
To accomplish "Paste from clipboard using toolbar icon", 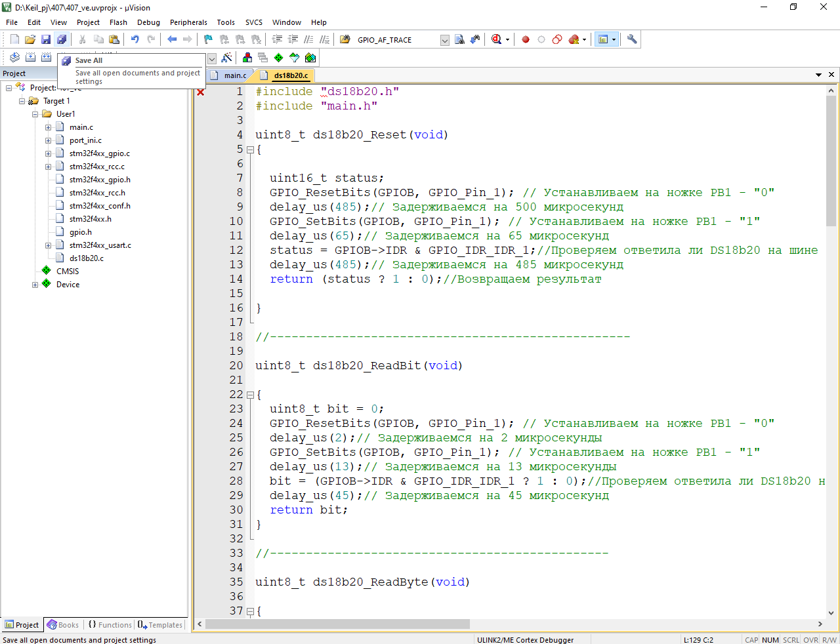I will [114, 39].
